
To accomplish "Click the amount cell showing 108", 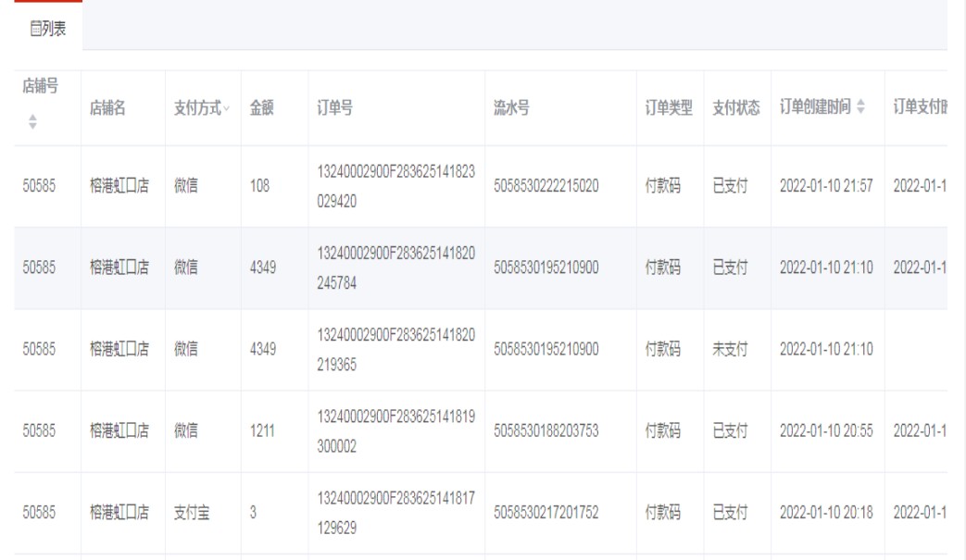I will coord(259,186).
